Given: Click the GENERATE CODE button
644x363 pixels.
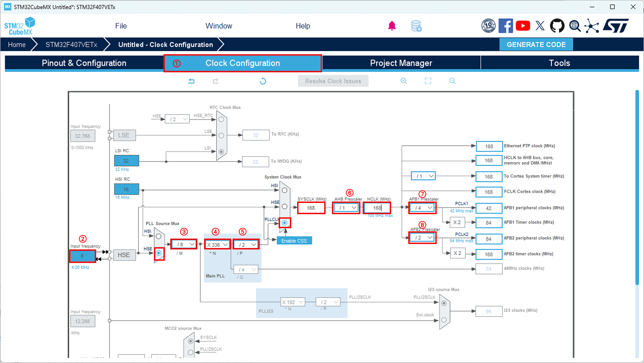Looking at the screenshot, I should (536, 45).
